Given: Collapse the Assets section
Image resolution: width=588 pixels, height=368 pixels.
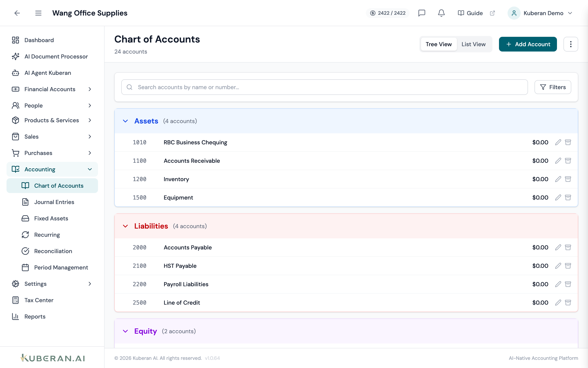Looking at the screenshot, I should (125, 121).
